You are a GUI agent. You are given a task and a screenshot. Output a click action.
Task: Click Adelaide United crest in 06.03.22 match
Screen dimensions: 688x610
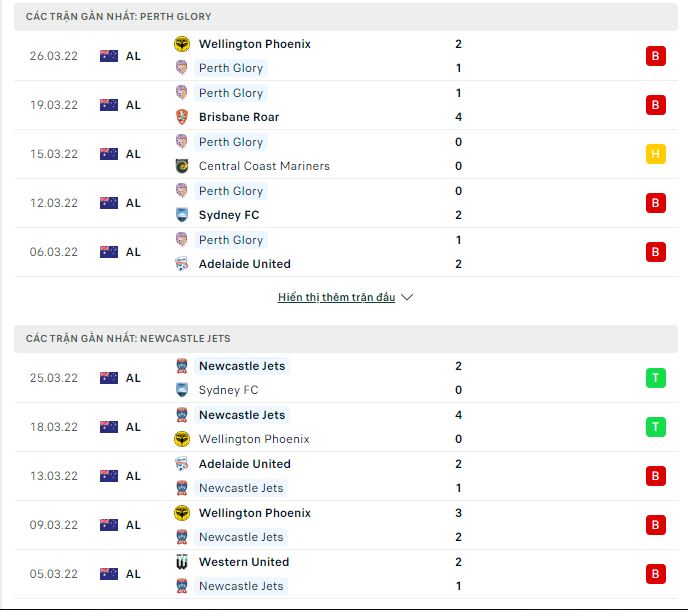(182, 264)
